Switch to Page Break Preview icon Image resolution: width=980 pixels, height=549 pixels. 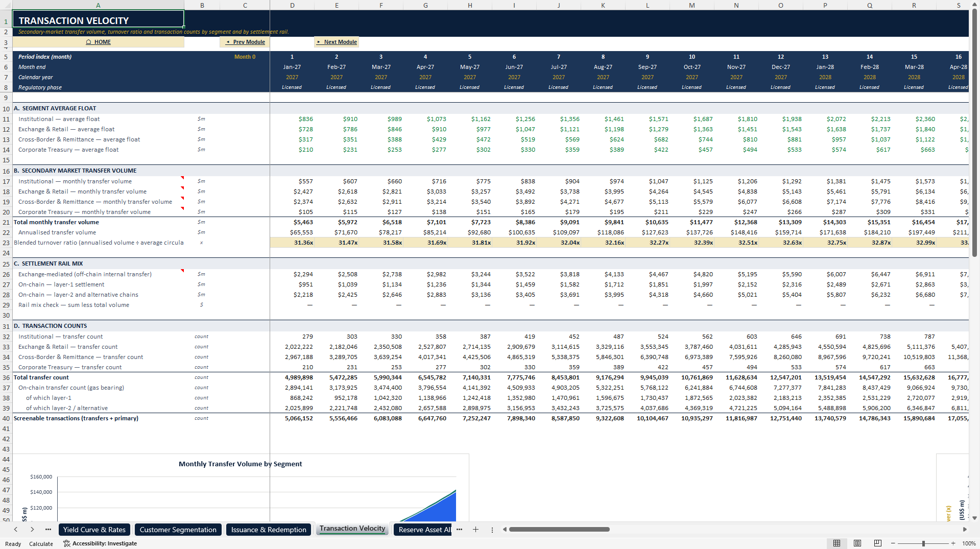click(x=878, y=543)
